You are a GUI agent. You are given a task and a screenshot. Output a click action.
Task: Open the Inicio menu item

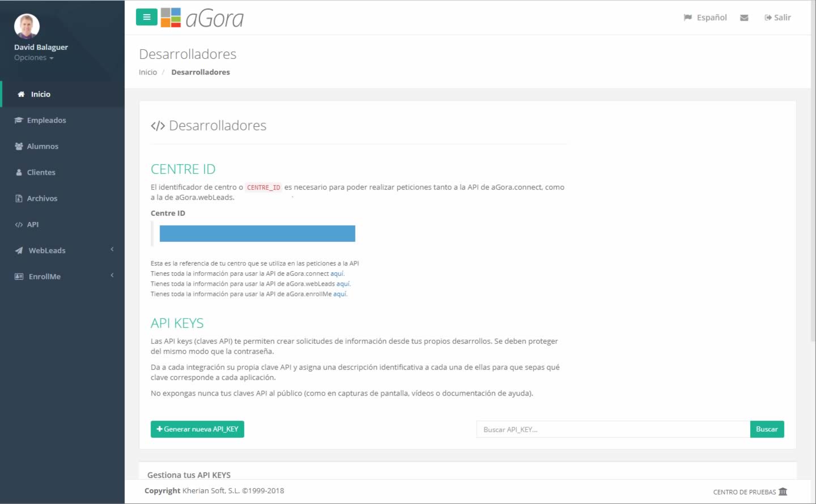click(62, 94)
